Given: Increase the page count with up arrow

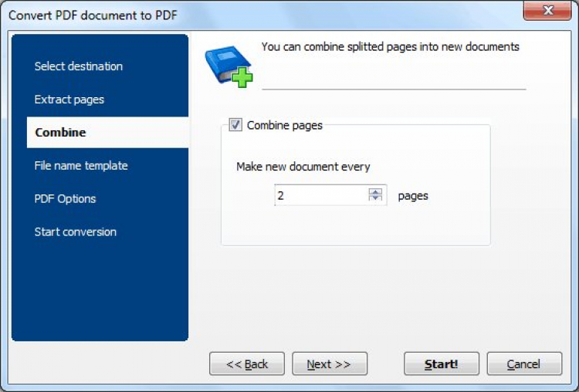Looking at the screenshot, I should coord(376,191).
